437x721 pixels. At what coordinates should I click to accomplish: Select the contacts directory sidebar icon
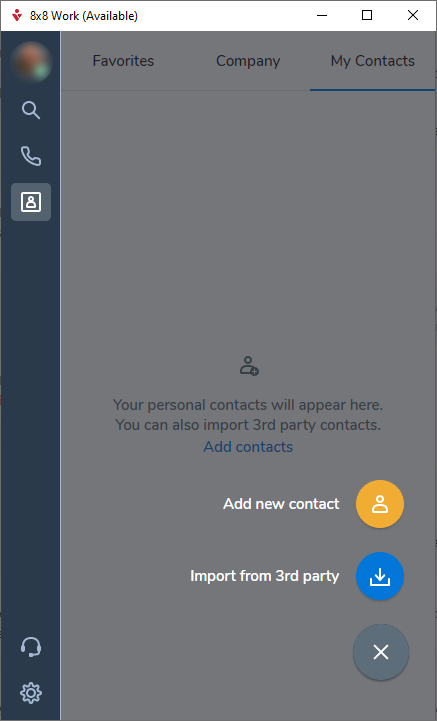click(x=31, y=202)
